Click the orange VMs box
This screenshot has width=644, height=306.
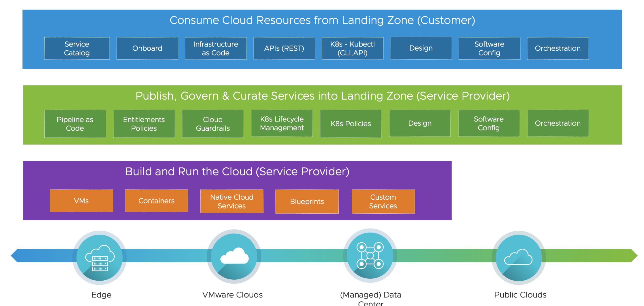(x=81, y=201)
